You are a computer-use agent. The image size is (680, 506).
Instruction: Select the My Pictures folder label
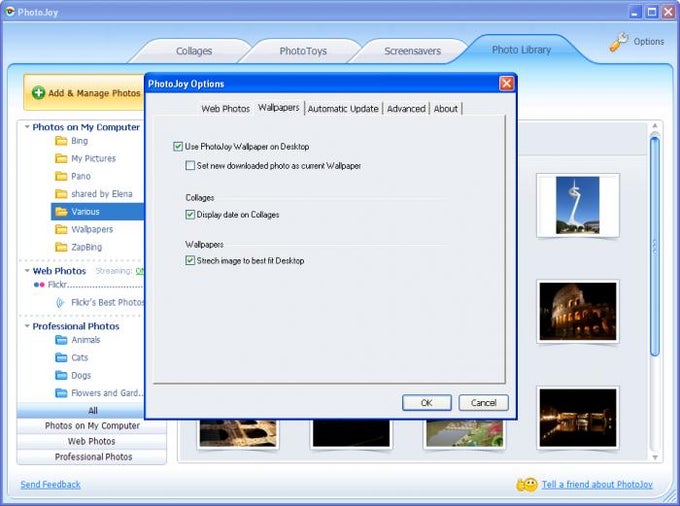(x=94, y=158)
